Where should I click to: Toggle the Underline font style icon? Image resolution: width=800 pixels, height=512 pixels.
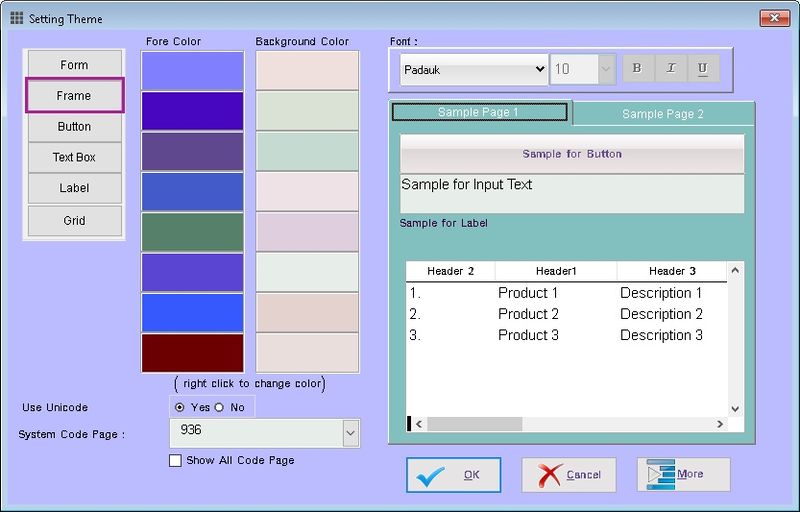point(703,69)
